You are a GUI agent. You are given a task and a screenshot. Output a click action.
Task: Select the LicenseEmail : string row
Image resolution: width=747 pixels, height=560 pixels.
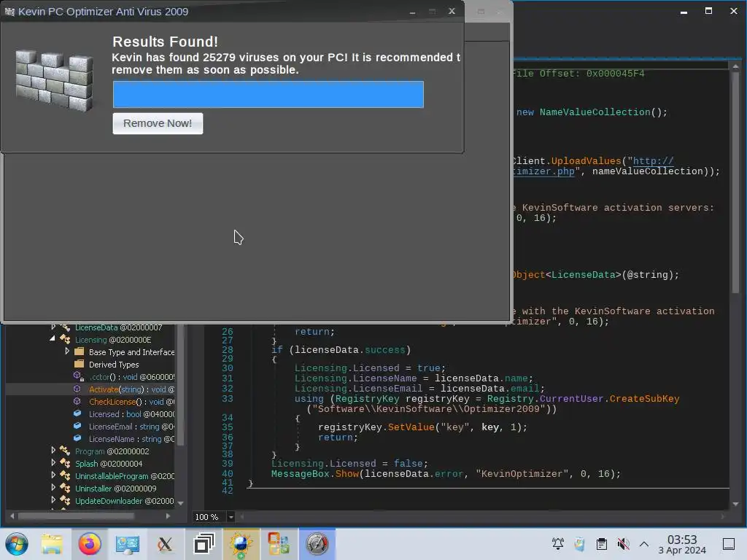point(90,426)
